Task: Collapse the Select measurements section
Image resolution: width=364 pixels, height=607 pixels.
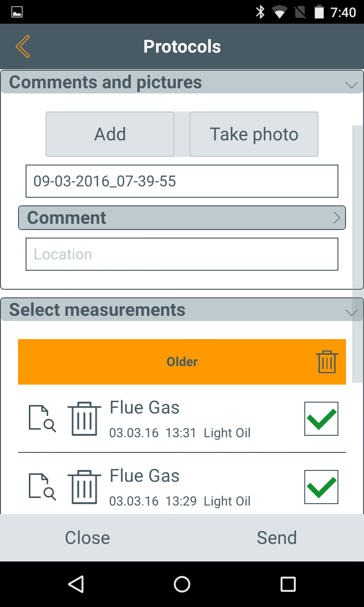Action: tap(351, 313)
